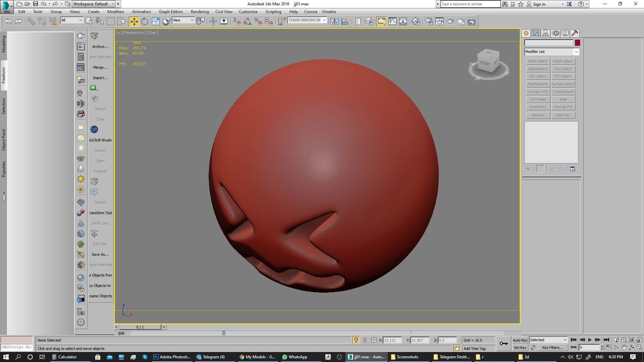Open the Rendering menu
644x362 pixels.
200,11
